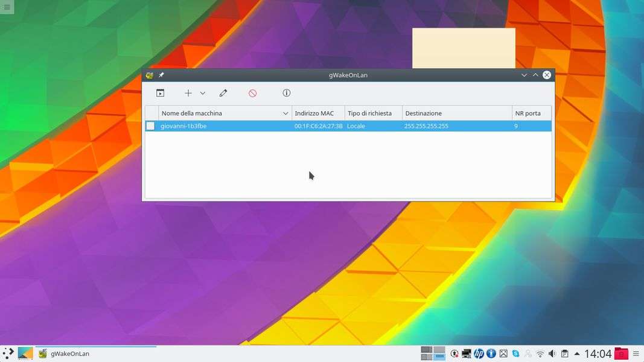Click the pencil edit icon
The width and height of the screenshot is (644, 362).
[x=223, y=93]
